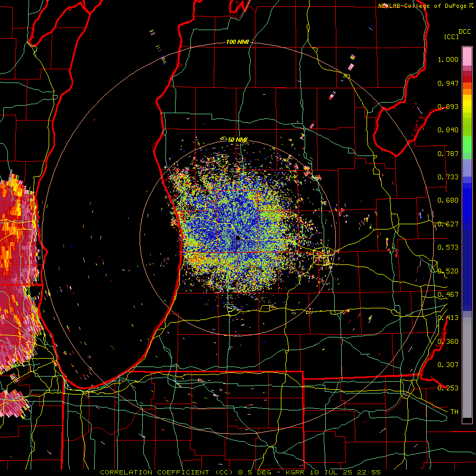476x476 pixels.
Task: Select the 0.840 legend value
Action: pyautogui.click(x=448, y=130)
